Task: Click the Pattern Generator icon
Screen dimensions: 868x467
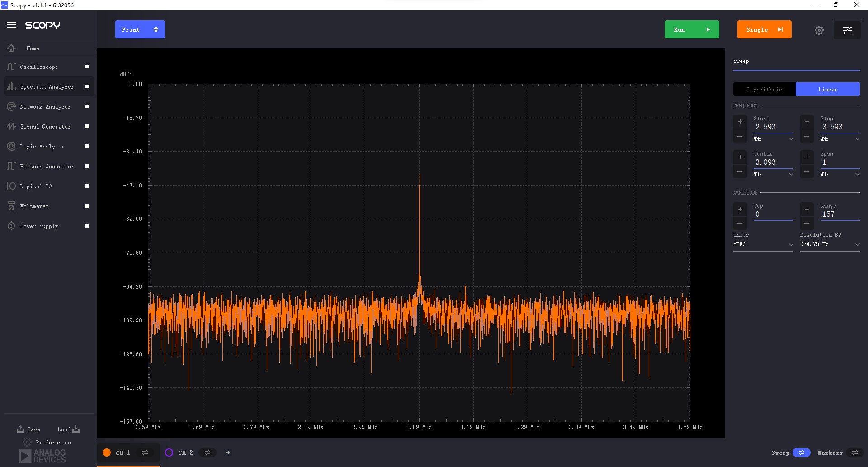Action: (11, 166)
